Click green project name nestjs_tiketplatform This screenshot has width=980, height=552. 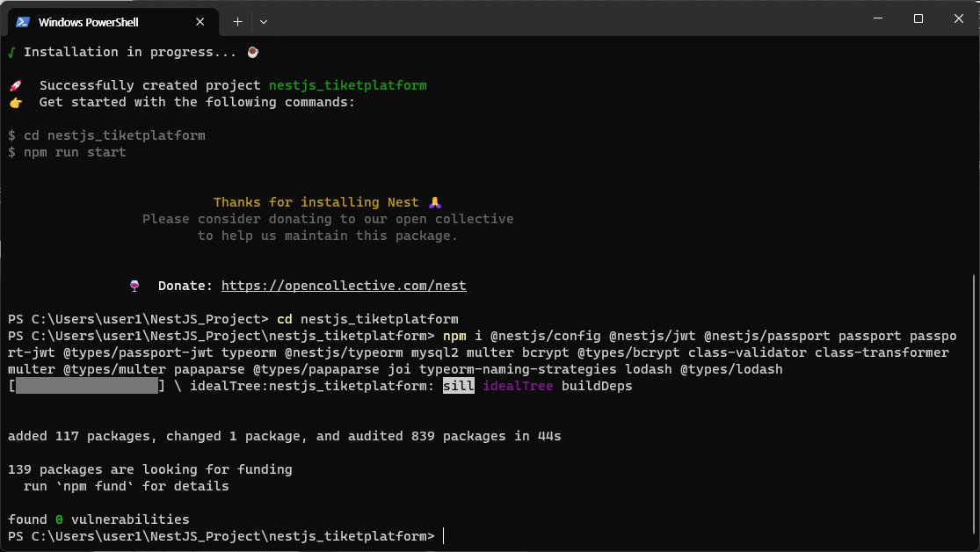pos(347,85)
